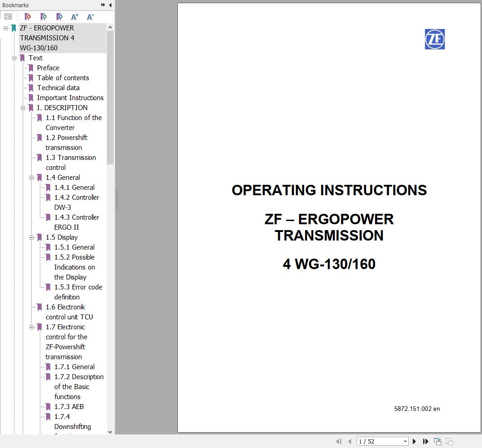Viewport: 482px width, 448px height.
Task: Select the Preface bookmark
Action: 48,68
